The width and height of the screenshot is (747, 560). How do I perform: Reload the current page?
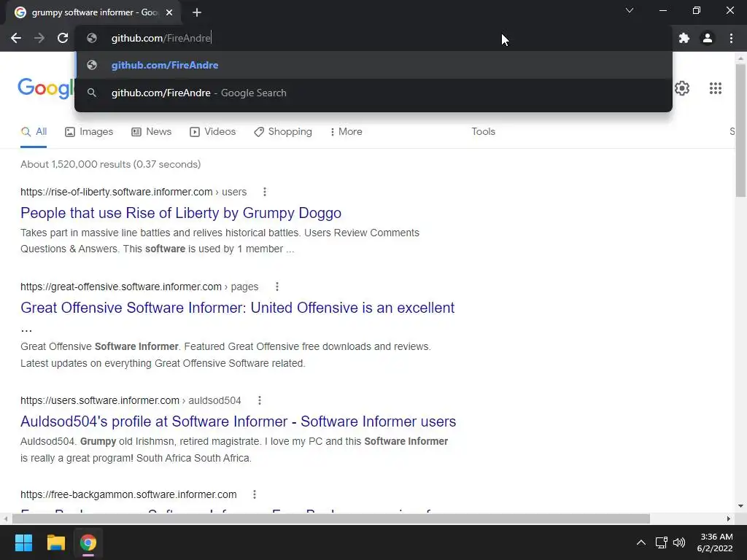click(x=63, y=38)
